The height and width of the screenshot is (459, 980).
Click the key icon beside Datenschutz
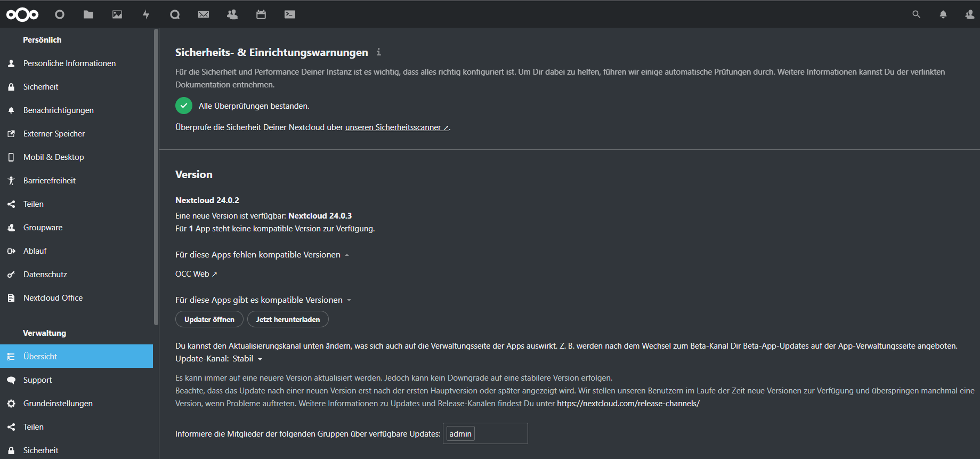pyautogui.click(x=11, y=275)
